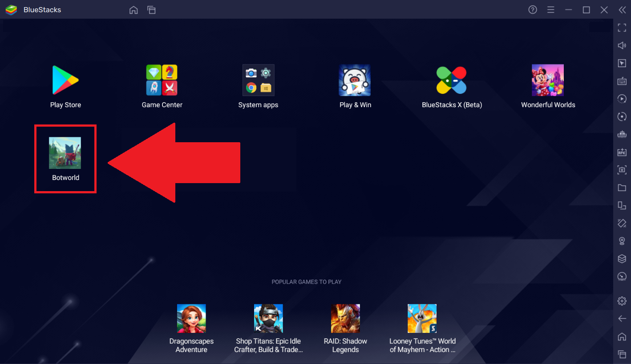
Task: Open the Play Store app
Action: click(65, 80)
